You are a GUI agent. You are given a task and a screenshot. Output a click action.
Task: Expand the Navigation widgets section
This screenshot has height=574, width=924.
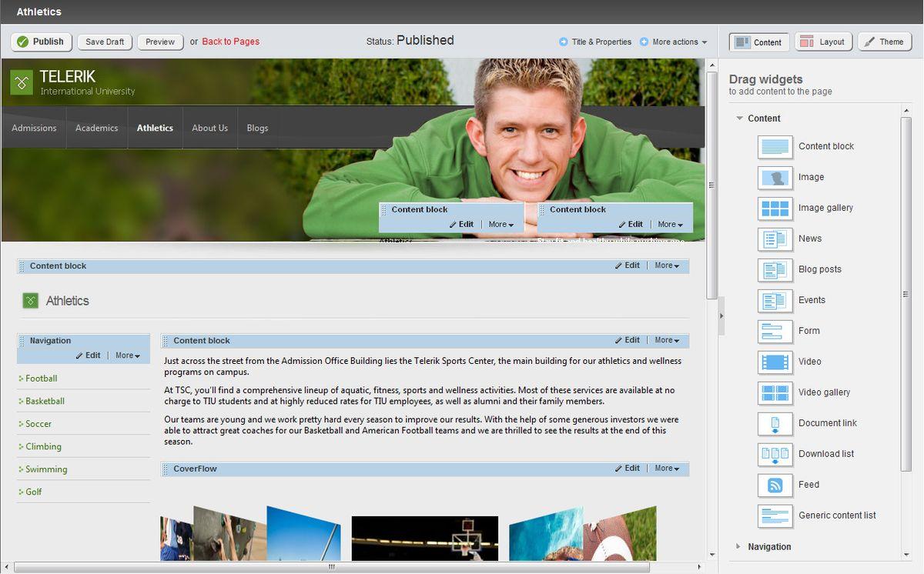tap(739, 547)
